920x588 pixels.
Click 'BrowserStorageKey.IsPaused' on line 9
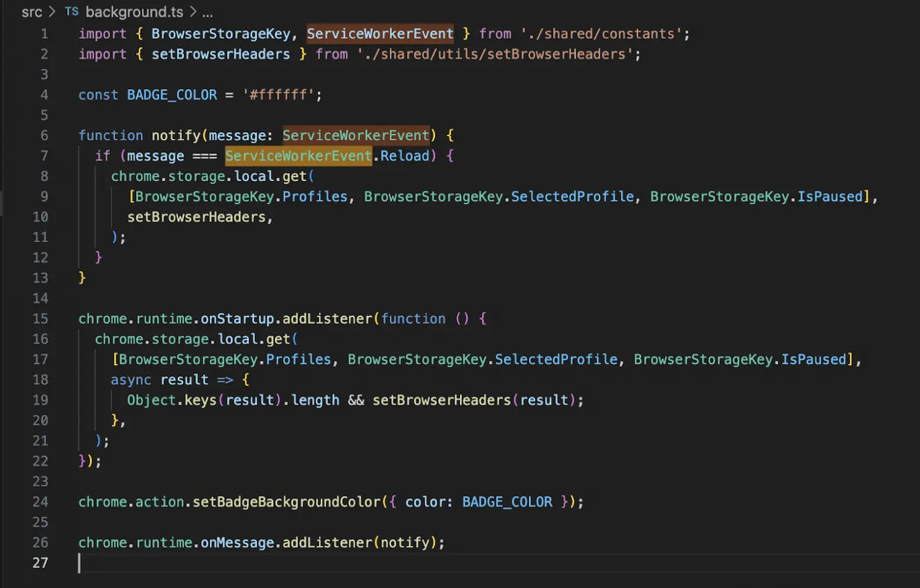(756, 197)
